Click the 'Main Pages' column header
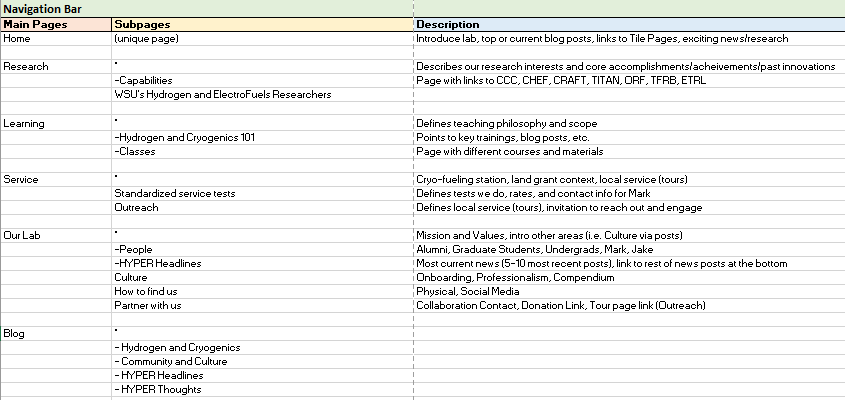The height and width of the screenshot is (400, 845). pos(35,24)
